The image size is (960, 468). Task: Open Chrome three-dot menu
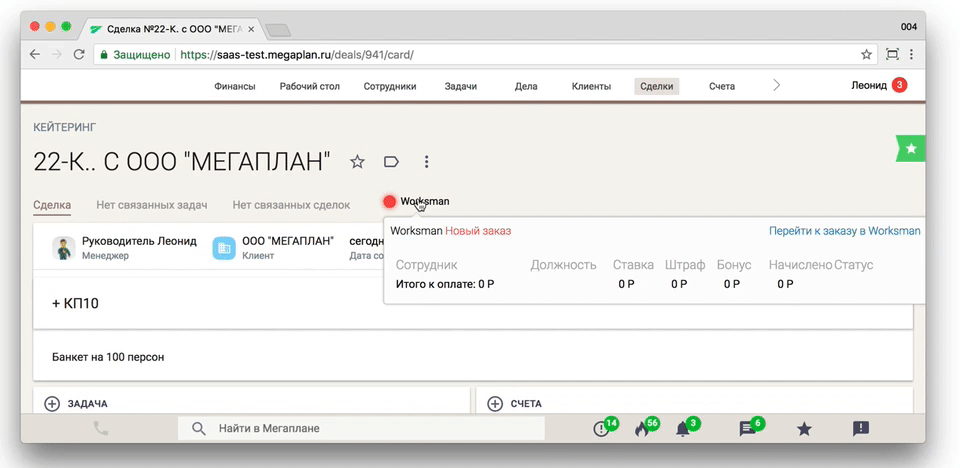coord(913,55)
